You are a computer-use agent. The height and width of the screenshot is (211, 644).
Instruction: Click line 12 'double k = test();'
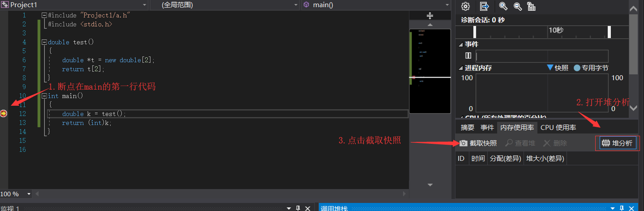pyautogui.click(x=94, y=114)
